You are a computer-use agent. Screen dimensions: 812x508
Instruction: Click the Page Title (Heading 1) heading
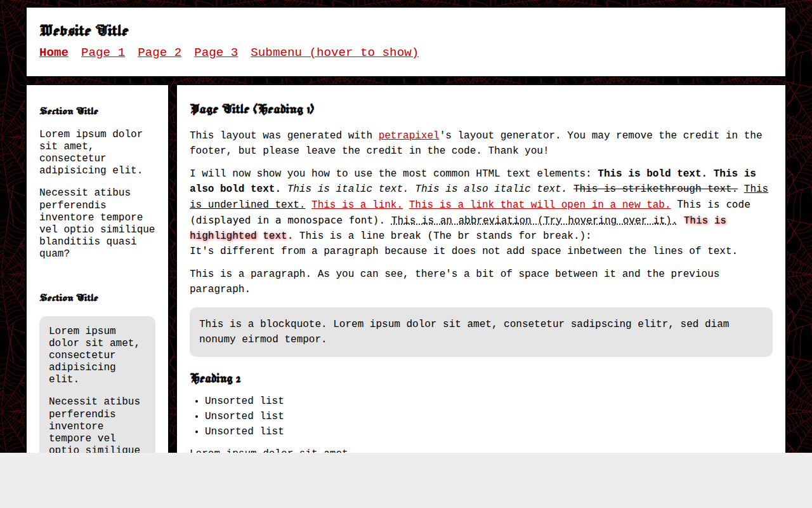[x=252, y=109]
